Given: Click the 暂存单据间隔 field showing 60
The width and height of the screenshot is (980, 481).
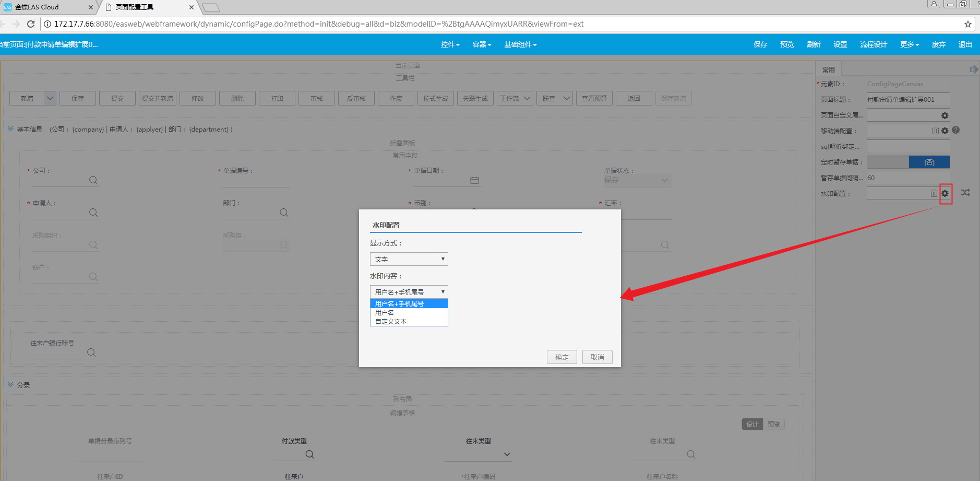Looking at the screenshot, I should [x=908, y=178].
